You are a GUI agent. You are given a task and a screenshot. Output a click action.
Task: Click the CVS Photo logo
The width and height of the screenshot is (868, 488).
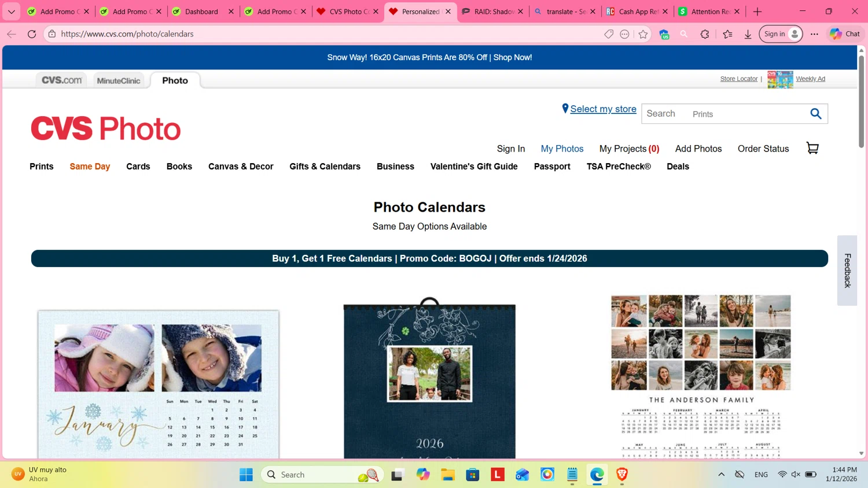point(106,128)
